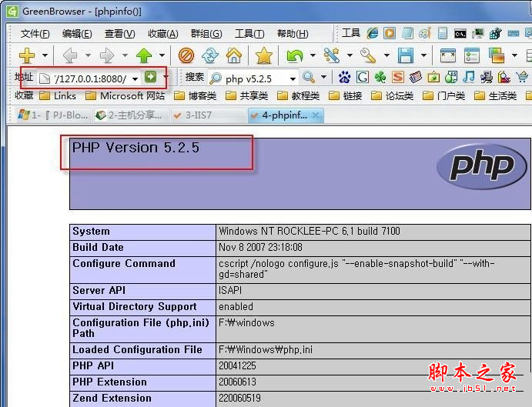This screenshot has height=407, width=532.
Task: Click the orange S Sogou search icon
Action: tap(397, 78)
